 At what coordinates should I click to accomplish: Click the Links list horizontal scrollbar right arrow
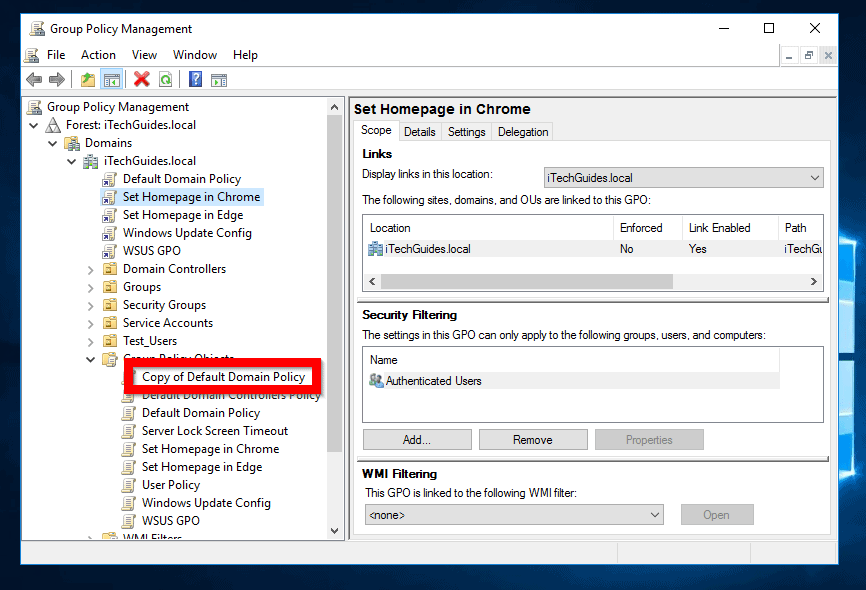coord(814,282)
